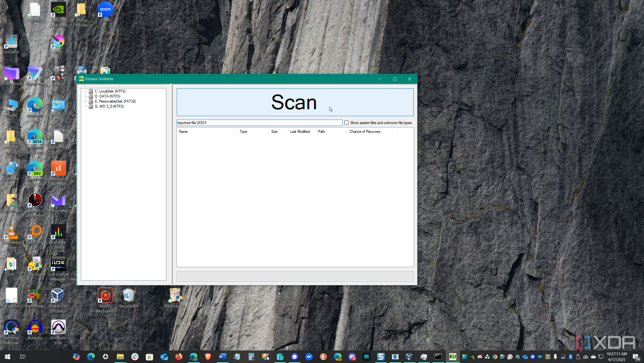This screenshot has height=363, width=644.
Task: Select the Proton VPN desktop icon
Action: pyautogui.click(x=35, y=76)
